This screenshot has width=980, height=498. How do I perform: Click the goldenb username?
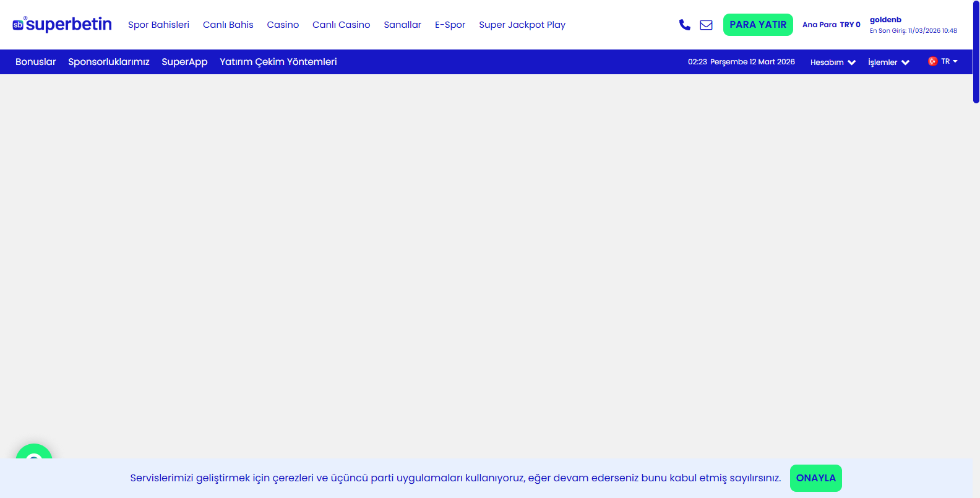tap(885, 20)
